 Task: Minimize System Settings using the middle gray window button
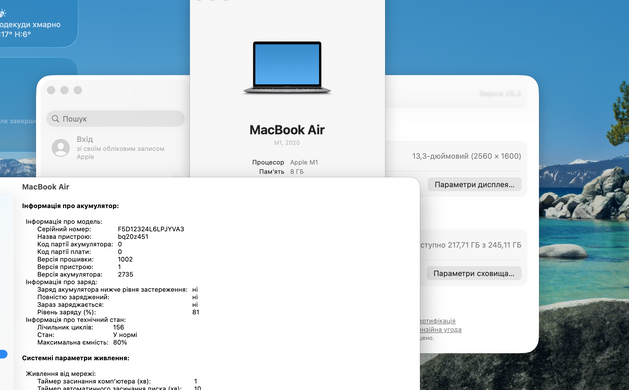[x=64, y=90]
